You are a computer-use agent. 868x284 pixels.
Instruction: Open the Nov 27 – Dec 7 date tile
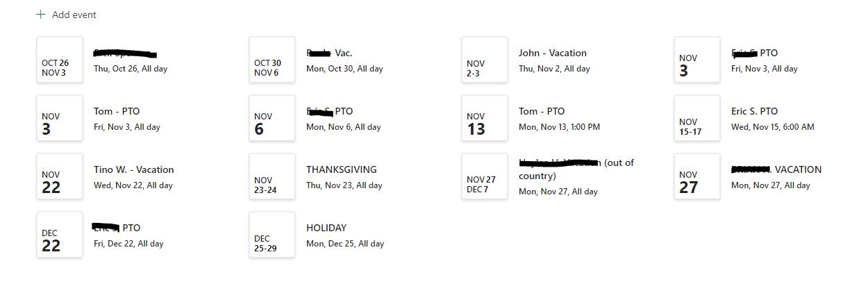[x=485, y=177]
